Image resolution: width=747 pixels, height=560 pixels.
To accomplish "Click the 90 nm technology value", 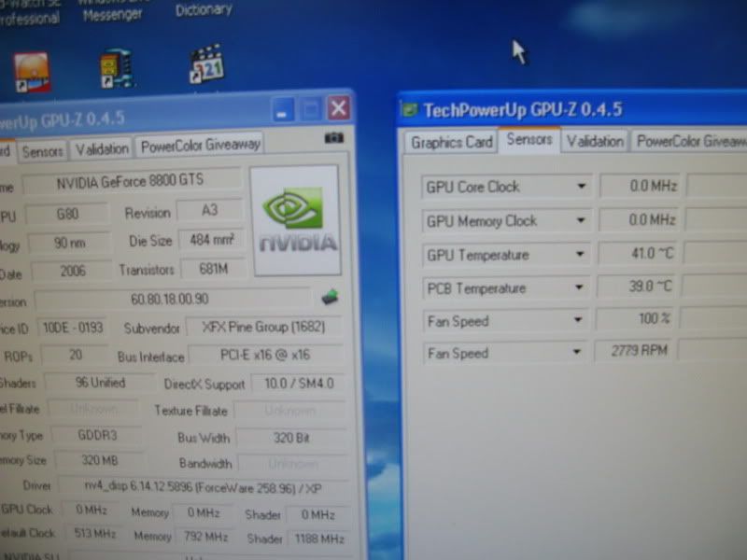I will click(69, 243).
